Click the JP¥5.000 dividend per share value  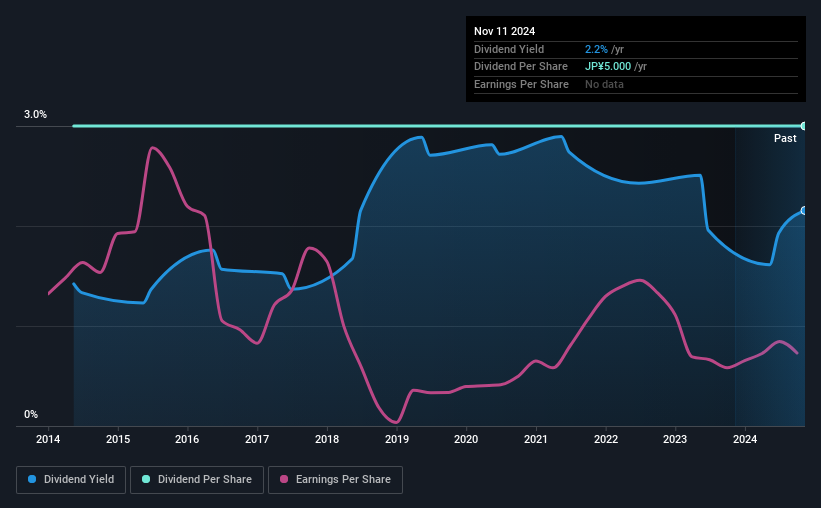tap(608, 67)
